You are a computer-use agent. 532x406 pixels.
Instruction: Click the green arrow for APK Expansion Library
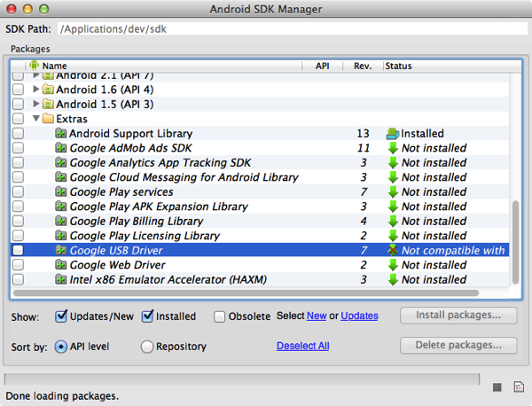(x=393, y=207)
